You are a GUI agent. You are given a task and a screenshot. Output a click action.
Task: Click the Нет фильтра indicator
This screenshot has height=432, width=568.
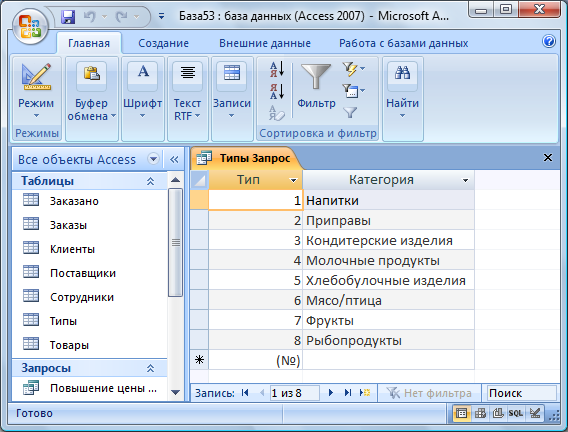[429, 393]
